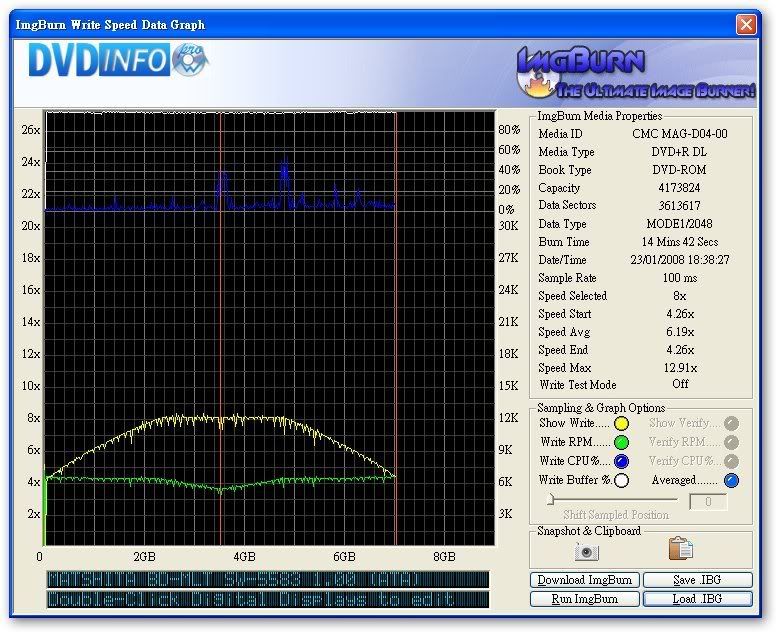Viewport: 776px width, 632px height.
Task: Toggle the white Write Buffer % indicator
Action: [622, 481]
